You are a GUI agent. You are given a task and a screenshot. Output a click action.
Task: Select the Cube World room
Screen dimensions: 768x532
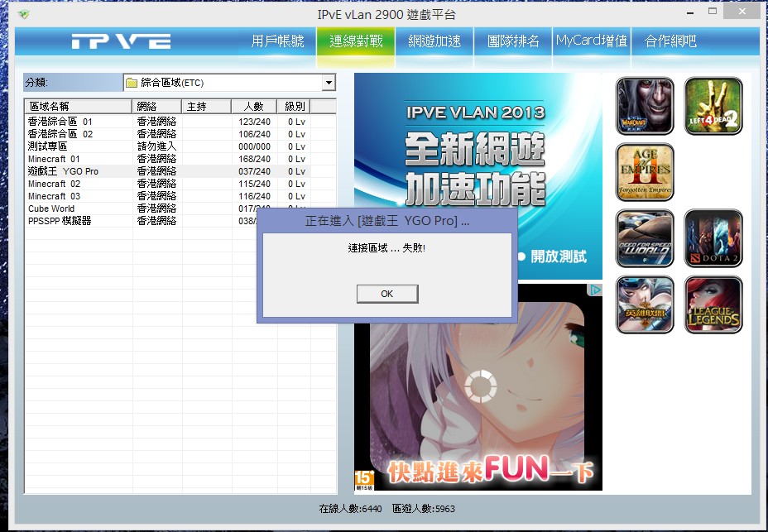pyautogui.click(x=141, y=208)
